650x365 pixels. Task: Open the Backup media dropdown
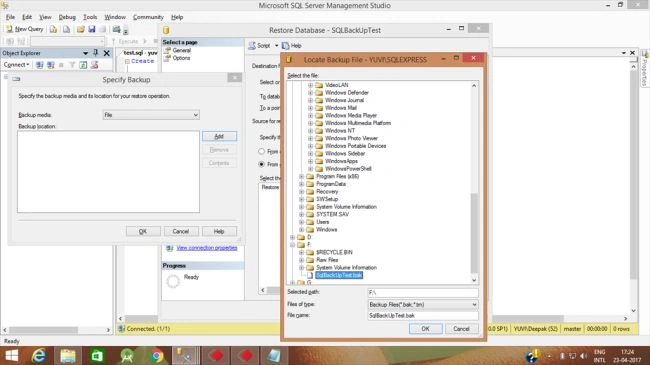pyautogui.click(x=151, y=115)
